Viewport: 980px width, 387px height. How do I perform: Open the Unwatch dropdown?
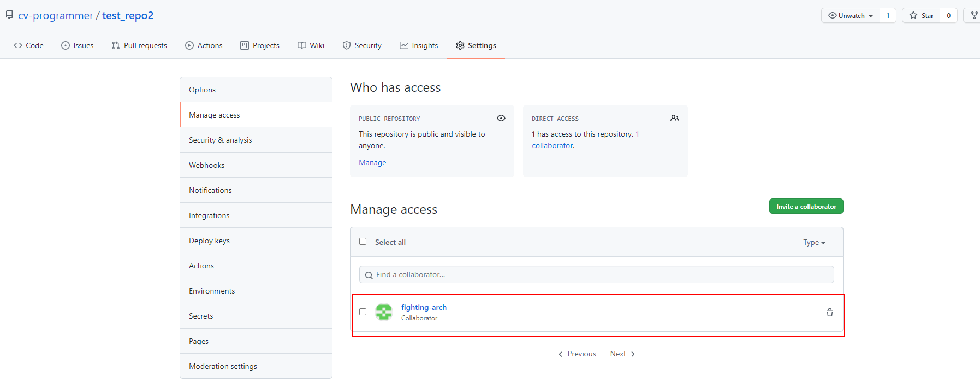coord(850,15)
